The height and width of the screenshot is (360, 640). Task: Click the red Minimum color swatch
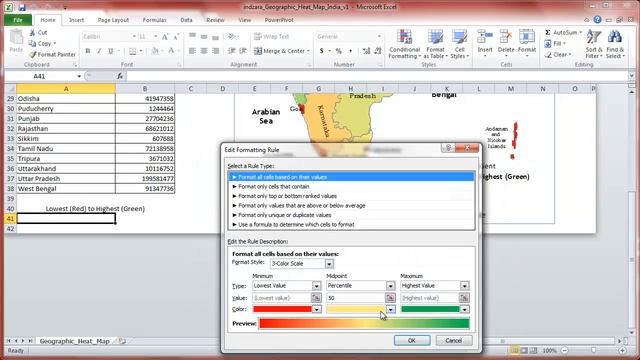[282, 309]
